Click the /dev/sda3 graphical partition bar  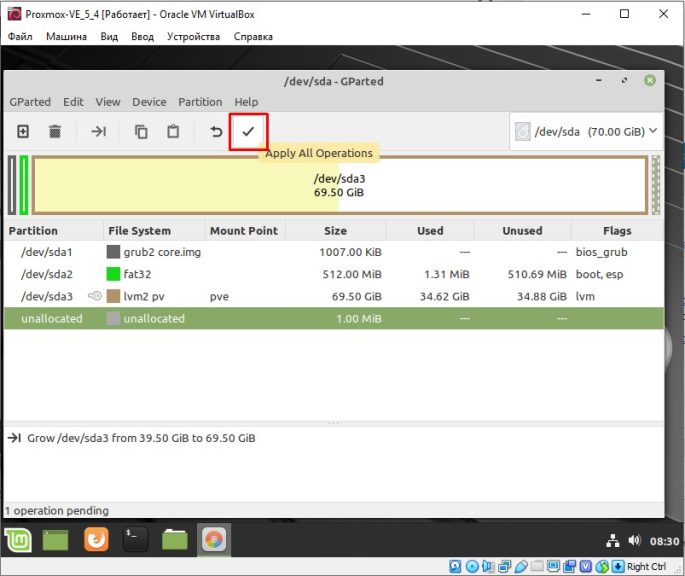[339, 185]
